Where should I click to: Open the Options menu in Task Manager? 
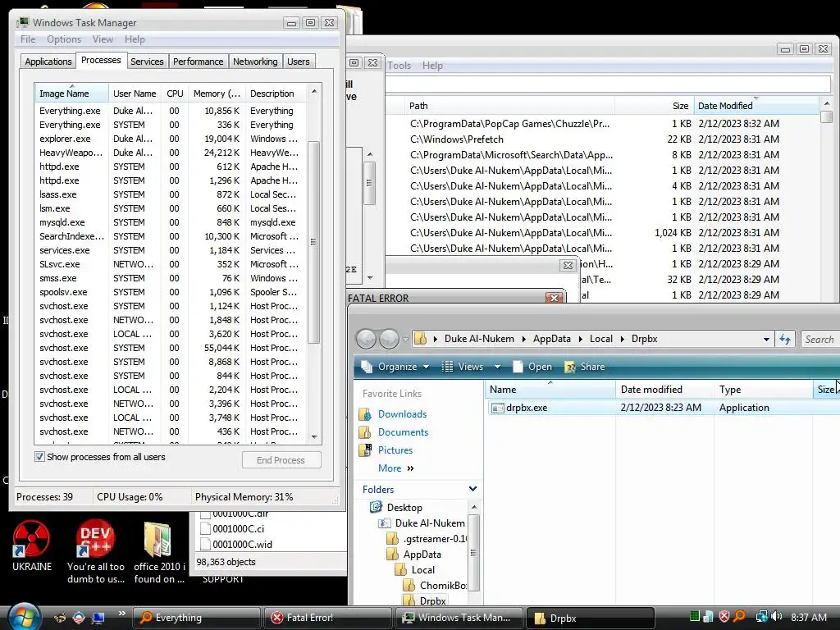click(64, 39)
